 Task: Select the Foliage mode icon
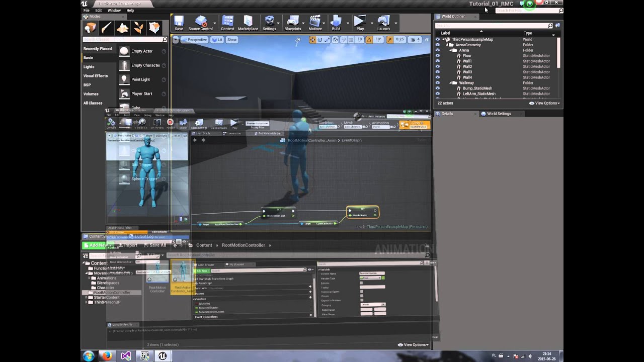pos(138,28)
